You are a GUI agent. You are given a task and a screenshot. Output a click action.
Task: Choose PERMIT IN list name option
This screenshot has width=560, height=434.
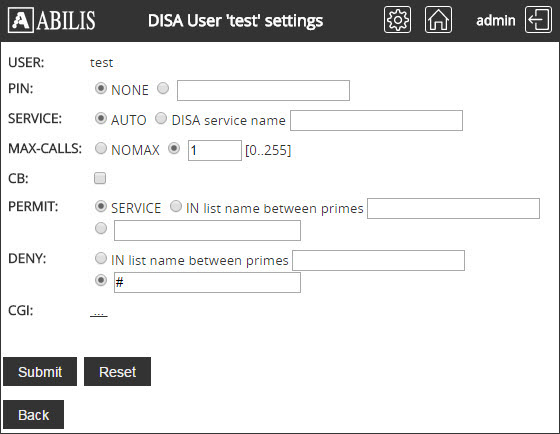click(176, 206)
